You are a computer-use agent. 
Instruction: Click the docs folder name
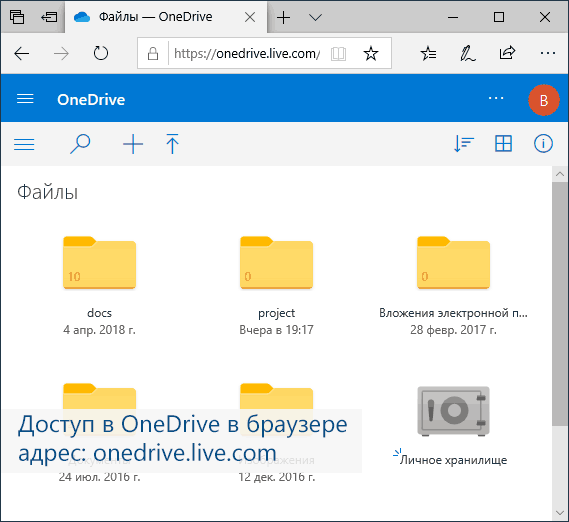click(x=99, y=313)
